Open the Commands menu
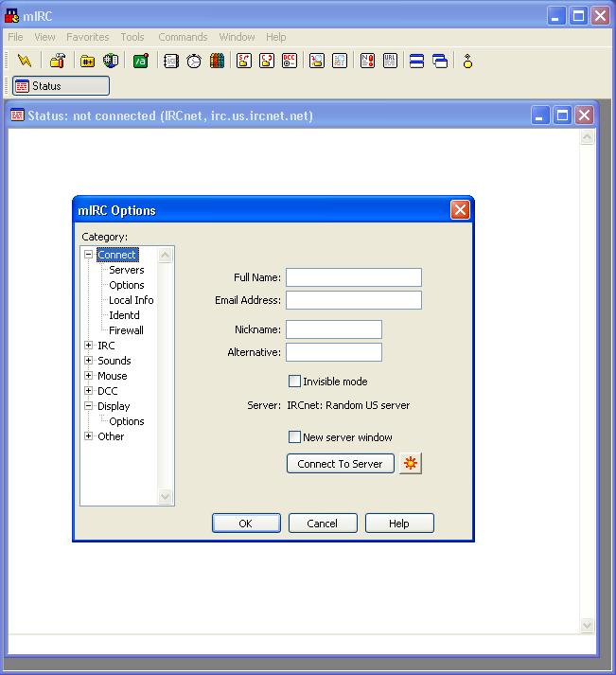 pyautogui.click(x=183, y=37)
